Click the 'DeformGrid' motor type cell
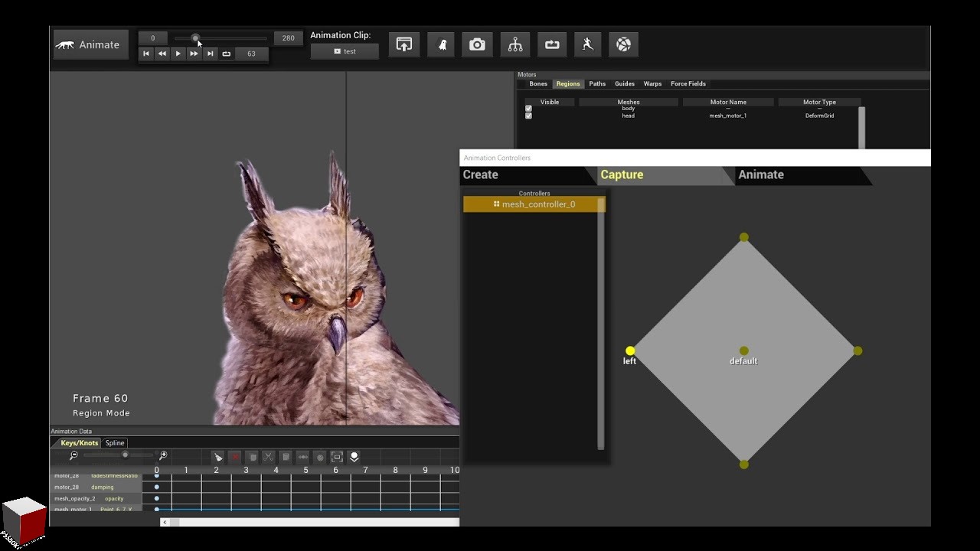 [x=819, y=116]
